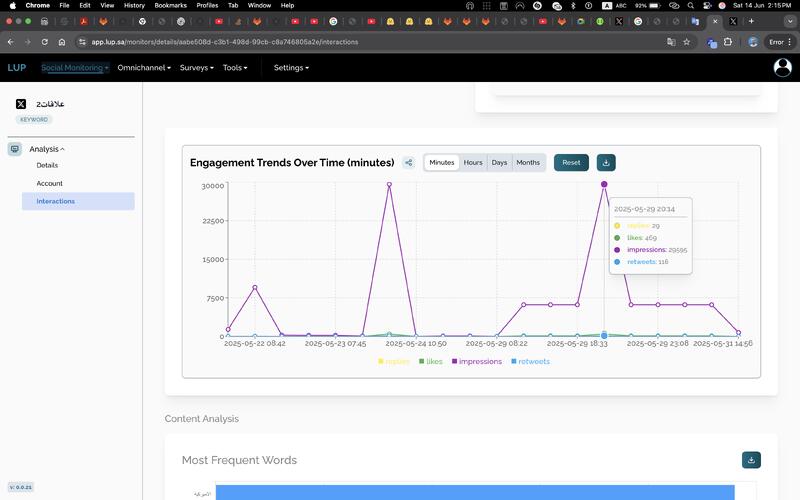800x500 pixels.
Task: Download the Most Frequent Words chart
Action: click(x=751, y=460)
